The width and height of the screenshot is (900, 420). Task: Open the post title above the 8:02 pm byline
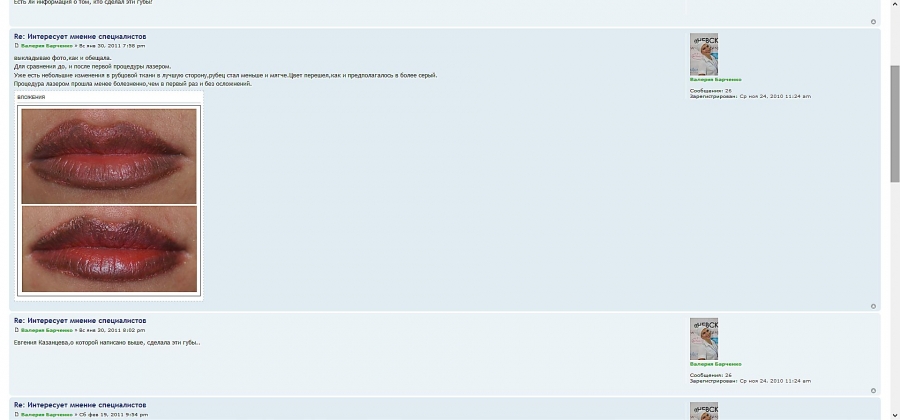click(80, 321)
